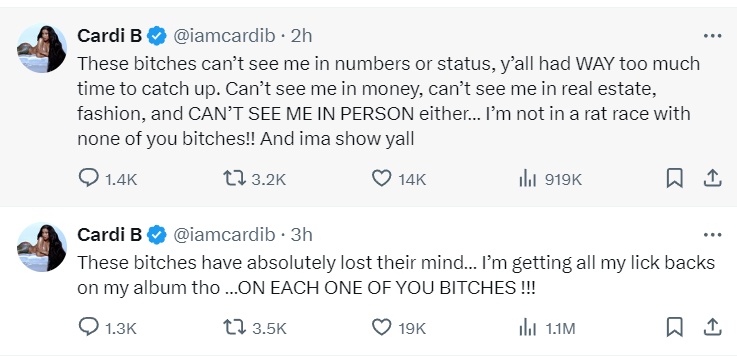Open the 2h timestamp permalink
This screenshot has height=360, width=737.
[301, 36]
